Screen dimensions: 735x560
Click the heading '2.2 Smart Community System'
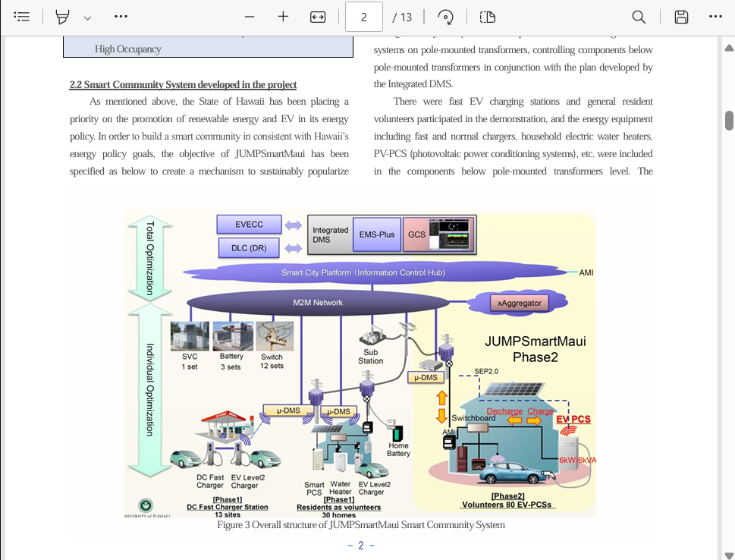(x=183, y=84)
